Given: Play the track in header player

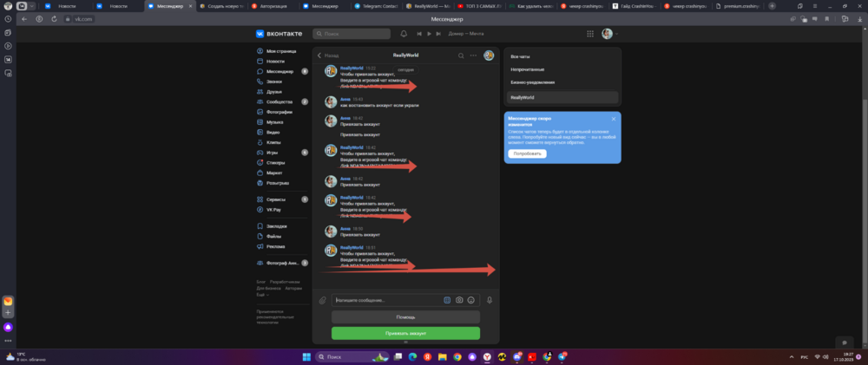Looking at the screenshot, I should tap(429, 34).
